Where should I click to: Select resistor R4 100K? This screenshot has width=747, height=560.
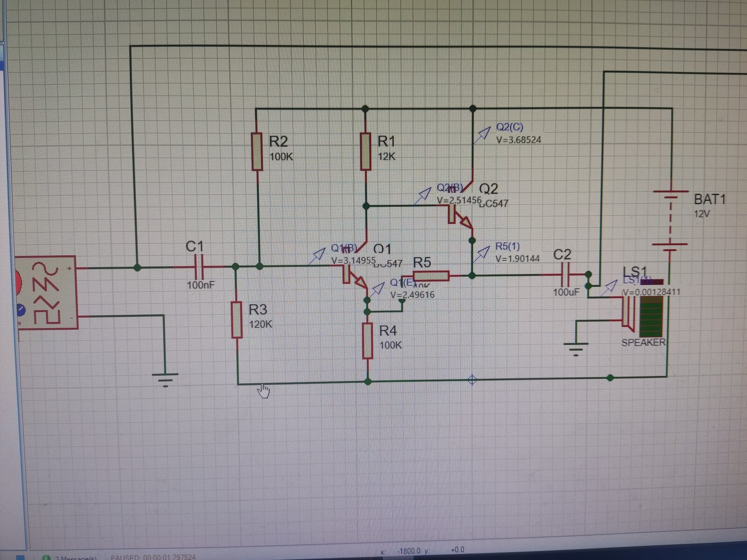tap(368, 341)
